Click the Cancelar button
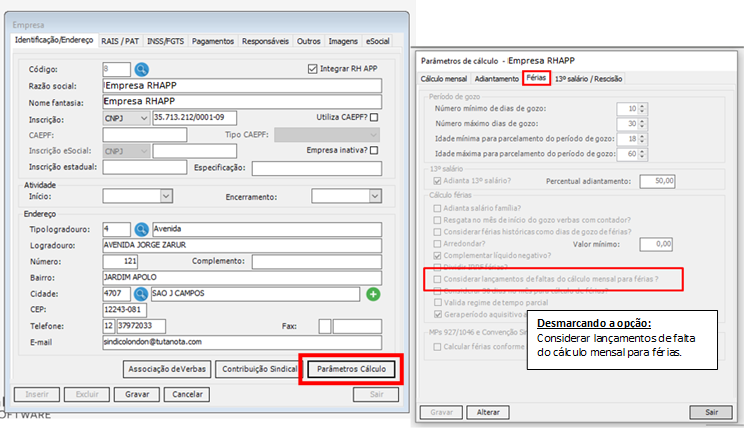Screen dimensions: 744x428 [187, 394]
